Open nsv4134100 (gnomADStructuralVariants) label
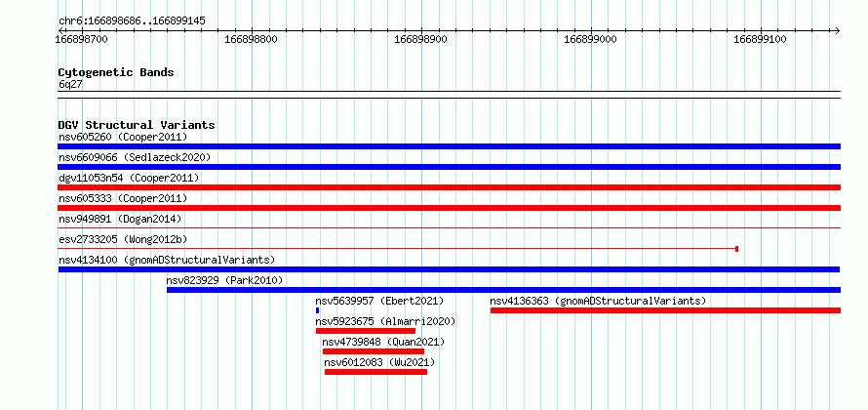Image resolution: width=868 pixels, height=410 pixels. click(x=167, y=260)
